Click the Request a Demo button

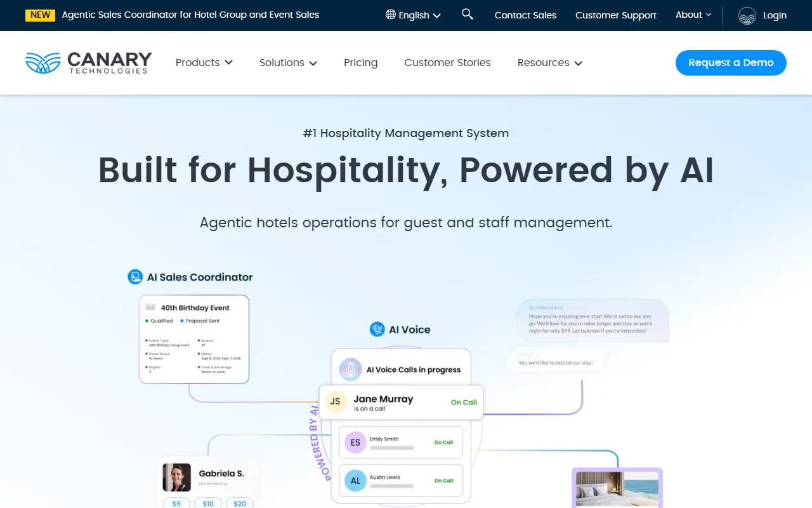pyautogui.click(x=731, y=63)
